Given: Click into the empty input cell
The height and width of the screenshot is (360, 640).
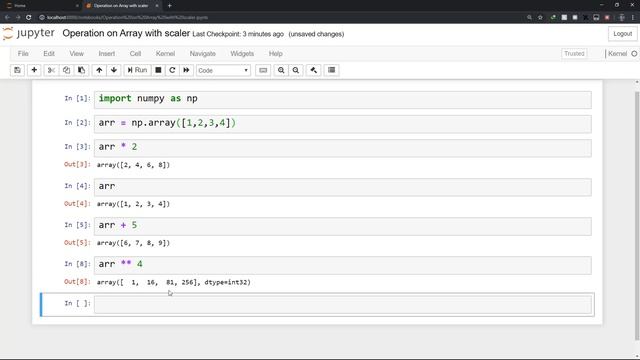Looking at the screenshot, I should coord(343,304).
